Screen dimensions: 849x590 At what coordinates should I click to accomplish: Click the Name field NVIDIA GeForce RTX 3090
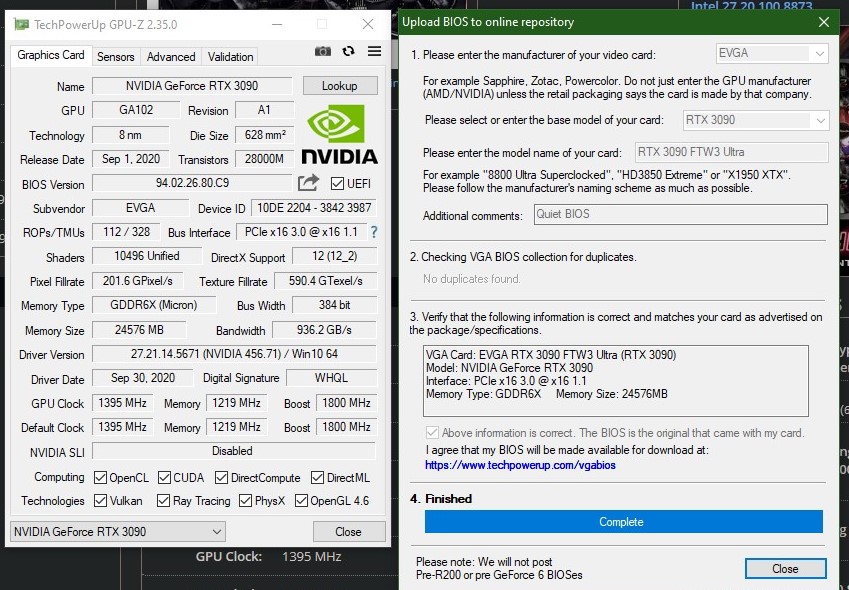pyautogui.click(x=192, y=86)
